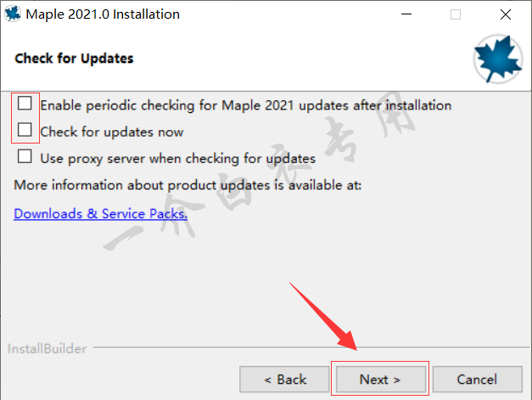This screenshot has width=532, height=400.
Task: Enable periodic checking for Maple 2021 updates checkbox
Action: pos(25,103)
